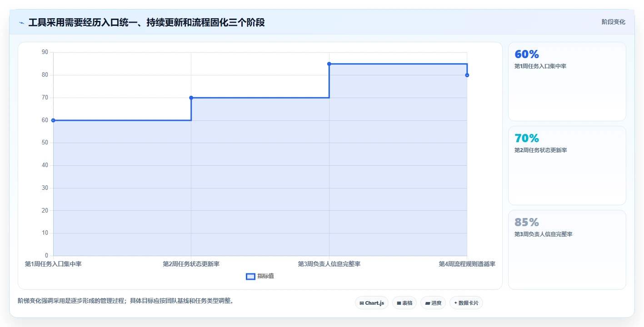Click 第2周任务状态更新率 card caption
The height and width of the screenshot is (327, 644).
(x=541, y=150)
